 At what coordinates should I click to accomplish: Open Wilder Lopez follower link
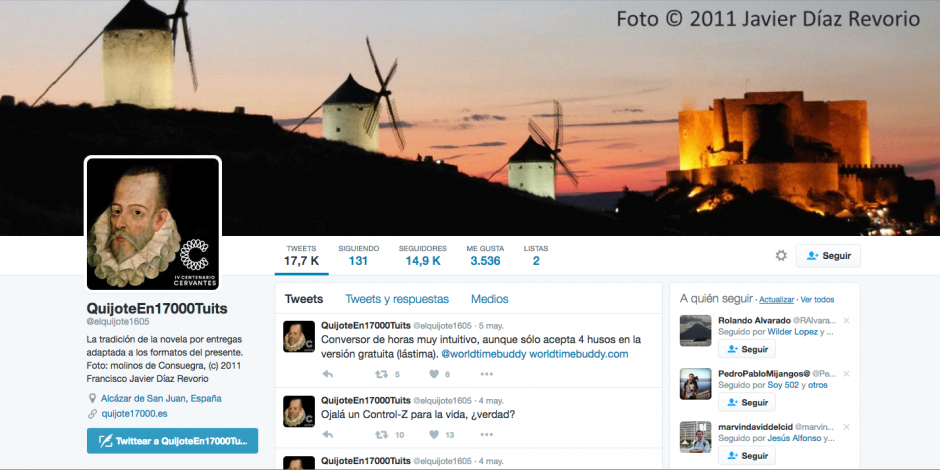pos(793,332)
